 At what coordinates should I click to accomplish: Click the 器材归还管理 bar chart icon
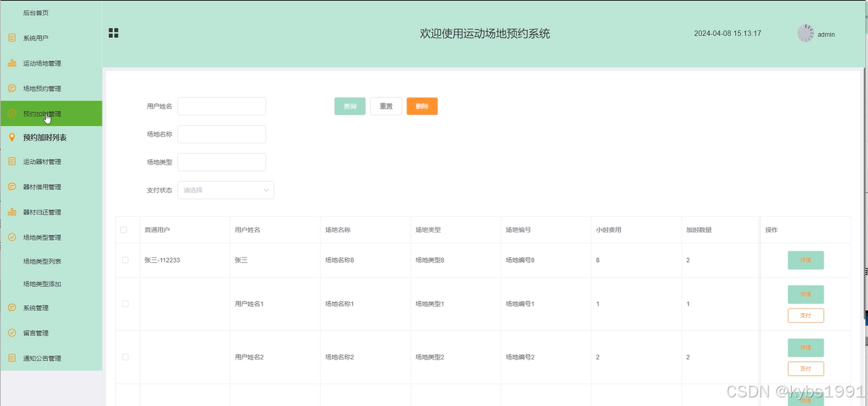(x=12, y=212)
